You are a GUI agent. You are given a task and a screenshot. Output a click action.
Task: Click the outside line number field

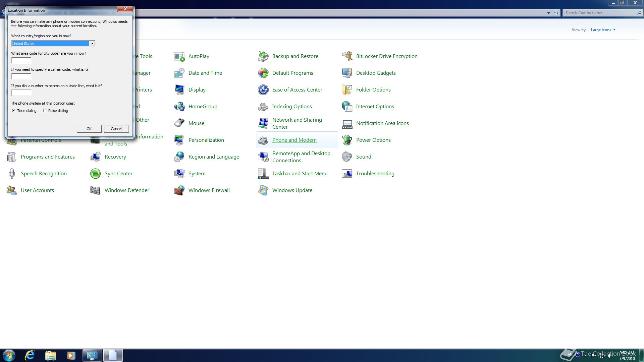pyautogui.click(x=21, y=93)
